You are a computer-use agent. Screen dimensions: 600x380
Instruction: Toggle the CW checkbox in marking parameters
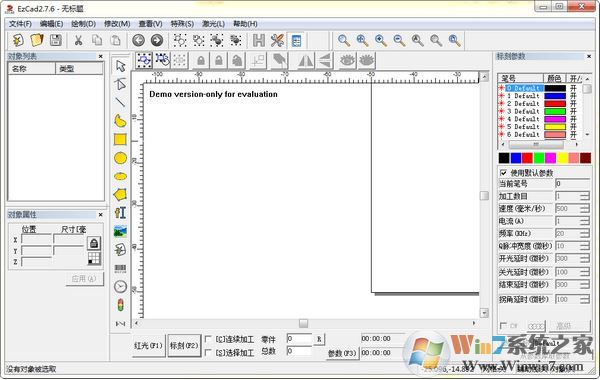pyautogui.click(x=503, y=326)
